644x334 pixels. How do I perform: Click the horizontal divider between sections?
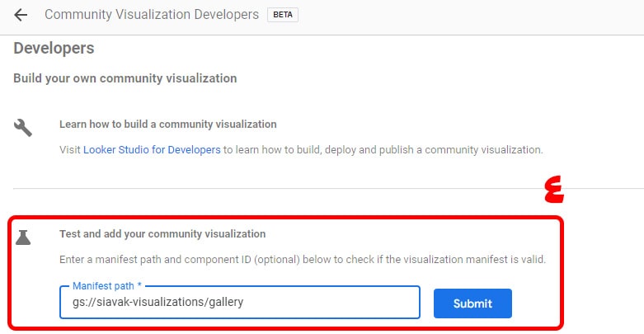pos(322,188)
